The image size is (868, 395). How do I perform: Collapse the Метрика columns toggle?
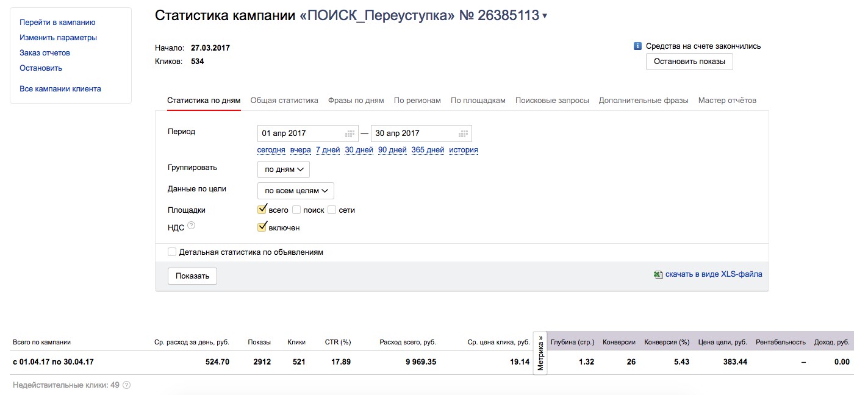[540, 353]
